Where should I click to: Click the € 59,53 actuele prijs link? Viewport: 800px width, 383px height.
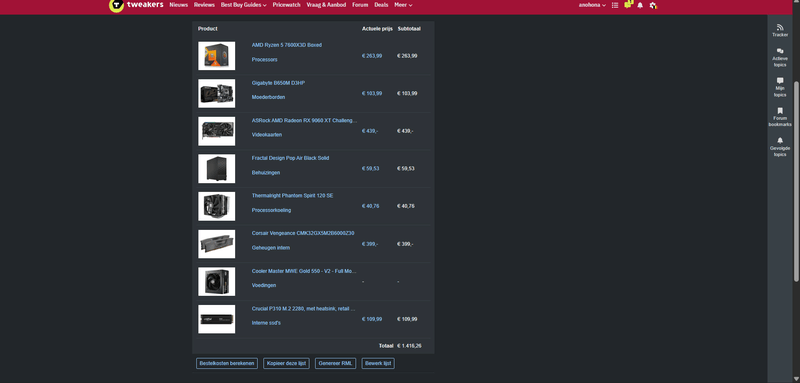click(x=370, y=169)
